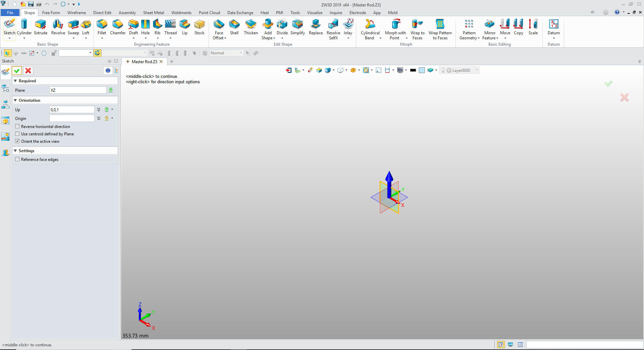Expand the Origin field chevron options

point(99,118)
